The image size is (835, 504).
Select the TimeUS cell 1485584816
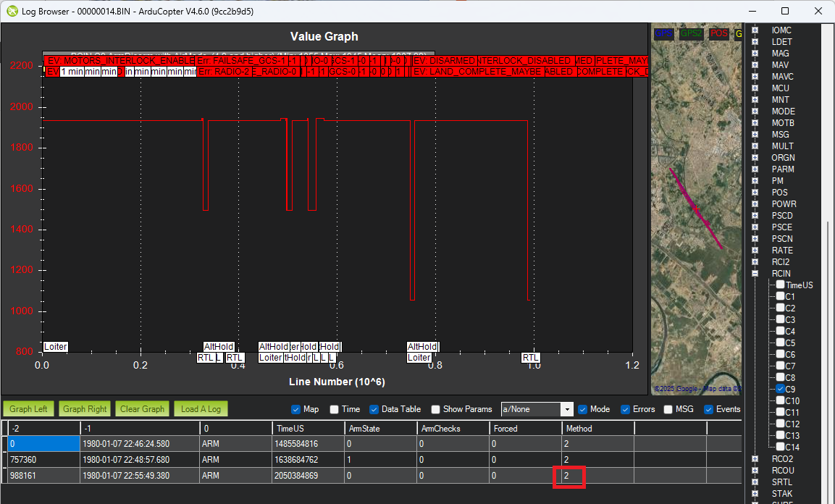(x=309, y=444)
